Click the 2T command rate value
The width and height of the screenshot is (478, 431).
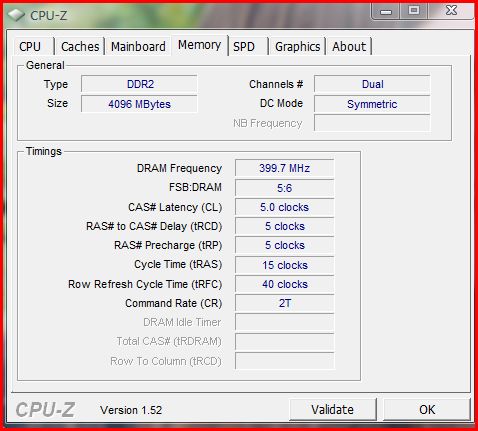pyautogui.click(x=284, y=303)
